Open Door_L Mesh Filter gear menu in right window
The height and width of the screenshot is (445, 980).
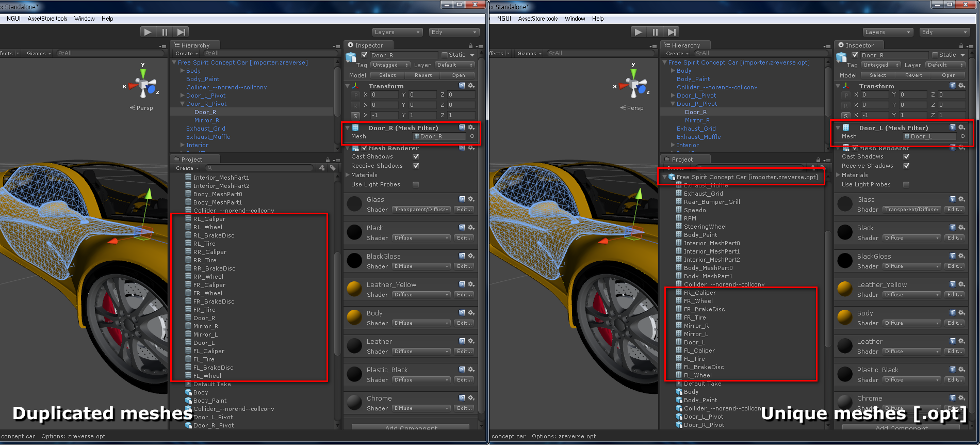tap(961, 128)
